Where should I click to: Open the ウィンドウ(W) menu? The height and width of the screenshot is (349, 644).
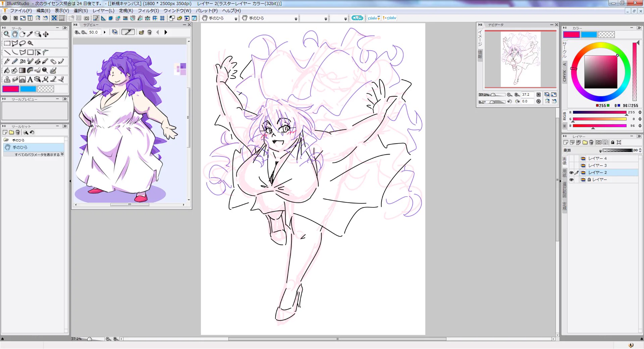[177, 11]
